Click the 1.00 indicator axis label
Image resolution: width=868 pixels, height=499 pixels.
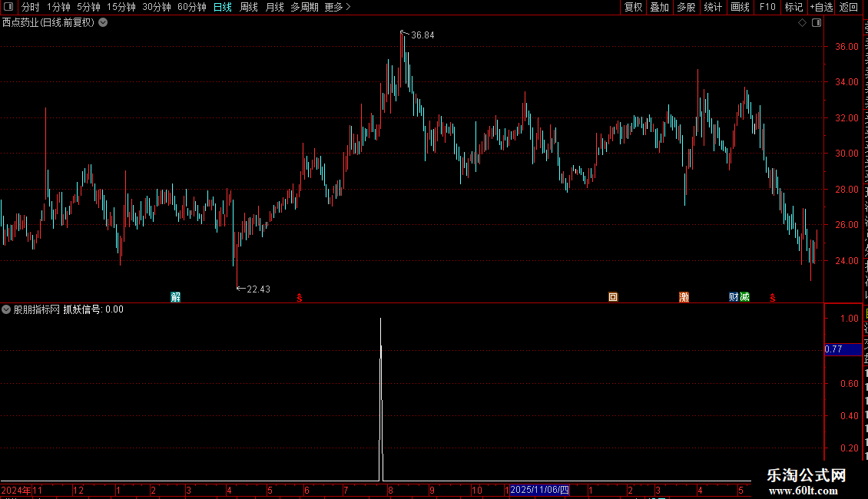[x=849, y=318]
